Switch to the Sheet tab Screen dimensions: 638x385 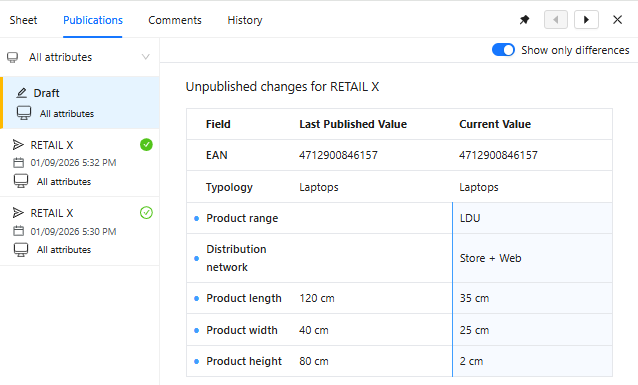pos(23,20)
